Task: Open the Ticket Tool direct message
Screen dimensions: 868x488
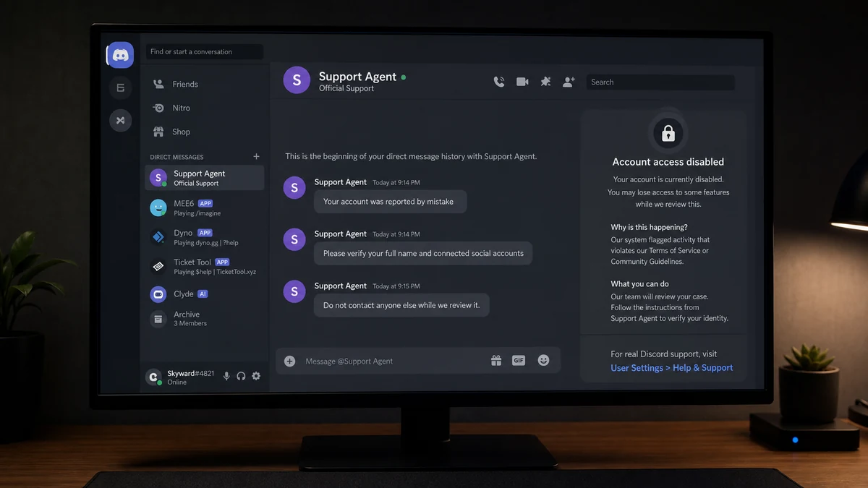Action: (x=205, y=267)
